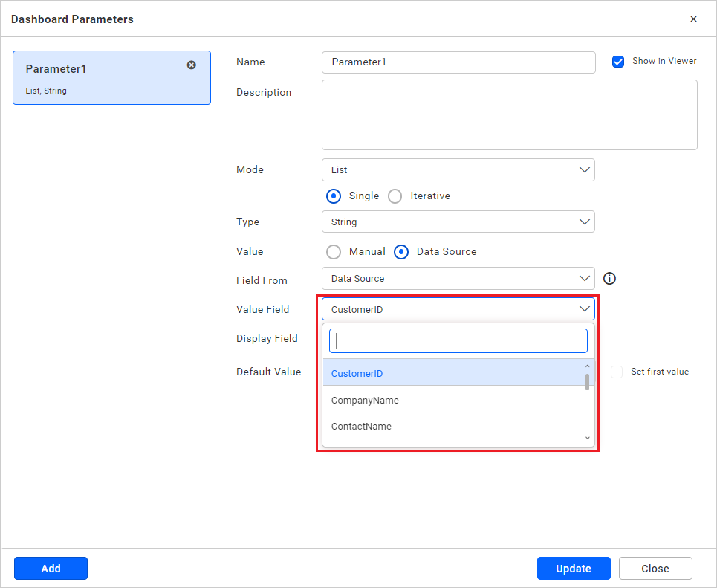
Task: Open the Mode dropdown
Action: tap(458, 169)
